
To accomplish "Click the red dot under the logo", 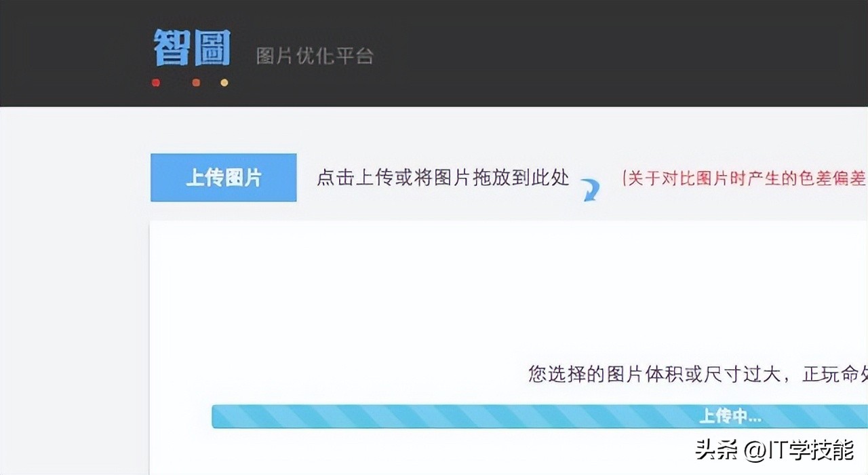I will click(156, 83).
